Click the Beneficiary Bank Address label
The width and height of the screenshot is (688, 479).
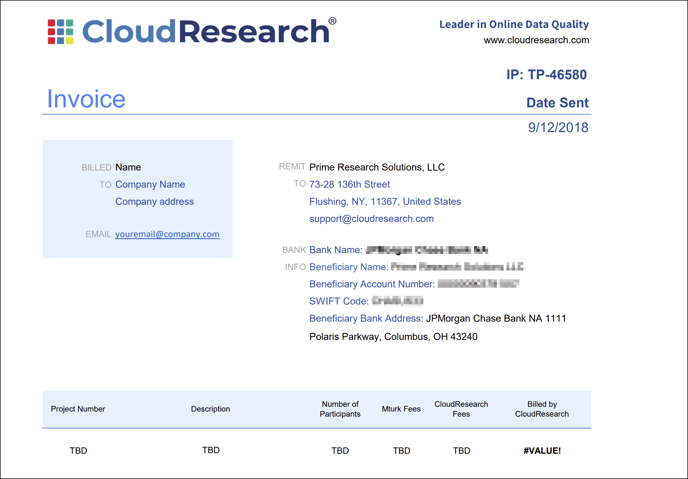point(366,318)
